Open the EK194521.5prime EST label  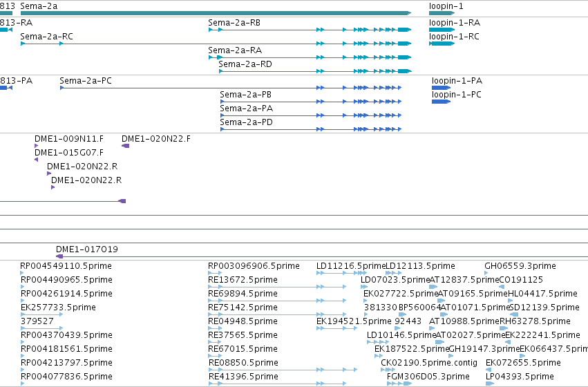tap(354, 321)
